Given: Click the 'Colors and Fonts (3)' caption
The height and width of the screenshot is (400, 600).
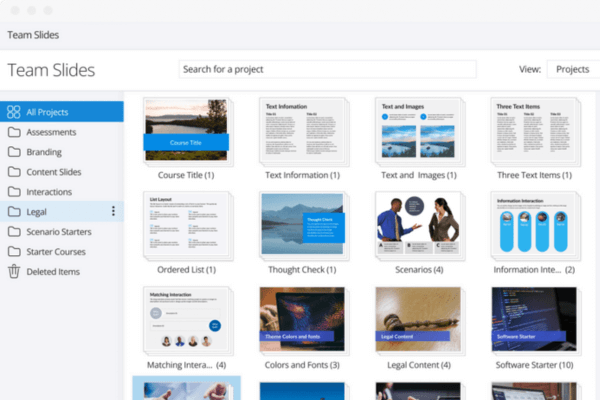Looking at the screenshot, I should (302, 365).
